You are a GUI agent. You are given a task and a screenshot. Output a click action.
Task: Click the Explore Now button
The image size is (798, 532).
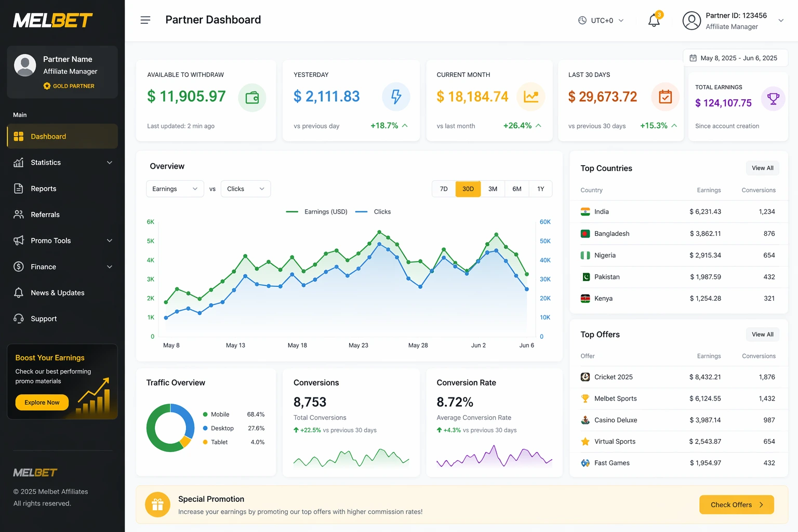pos(42,403)
